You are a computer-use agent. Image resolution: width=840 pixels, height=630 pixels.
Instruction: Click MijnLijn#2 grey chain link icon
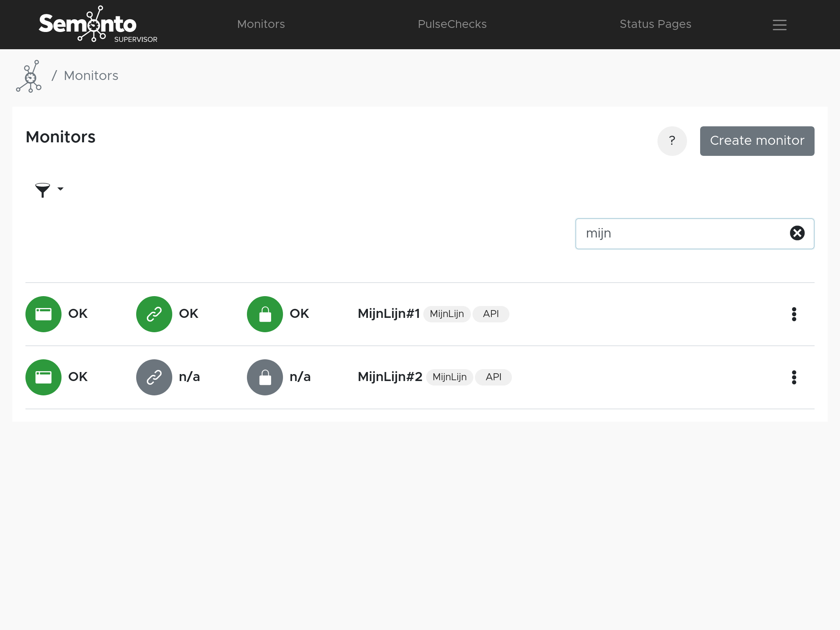pos(154,377)
